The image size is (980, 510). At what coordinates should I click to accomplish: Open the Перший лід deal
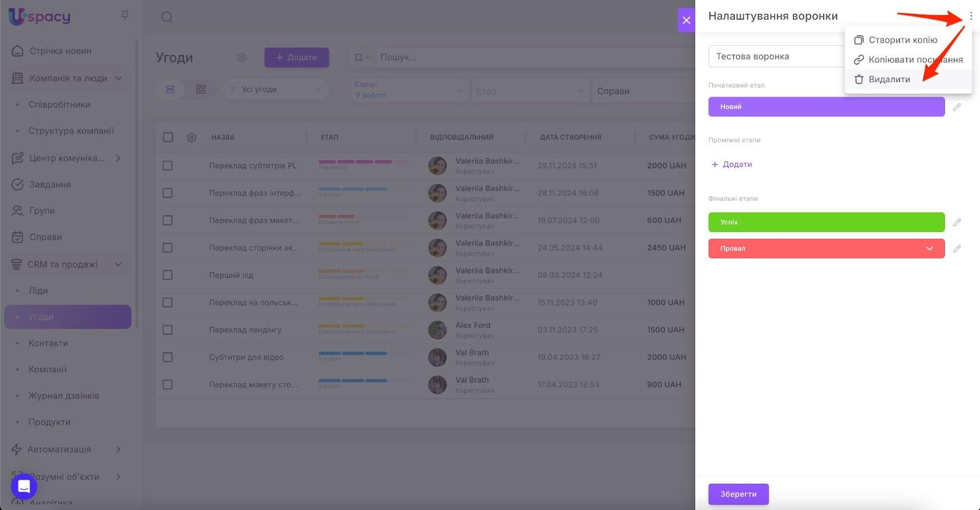[x=231, y=276]
